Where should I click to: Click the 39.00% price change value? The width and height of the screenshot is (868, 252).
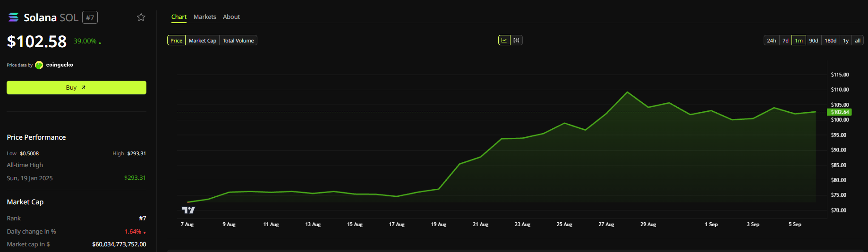point(85,42)
